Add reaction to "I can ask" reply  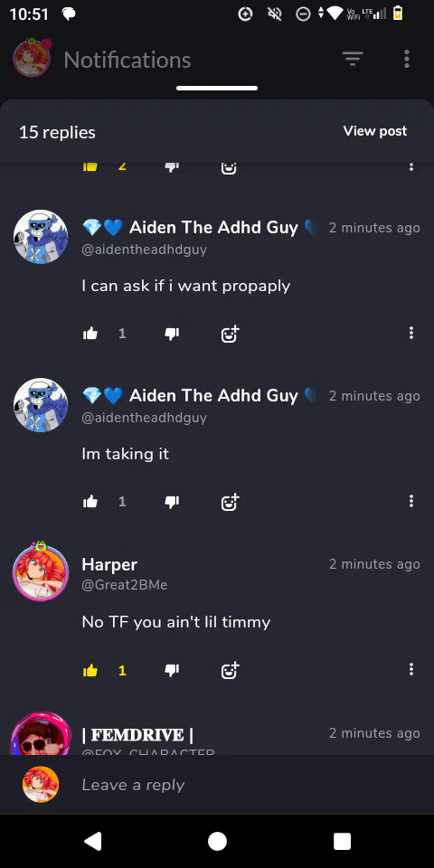click(x=230, y=334)
